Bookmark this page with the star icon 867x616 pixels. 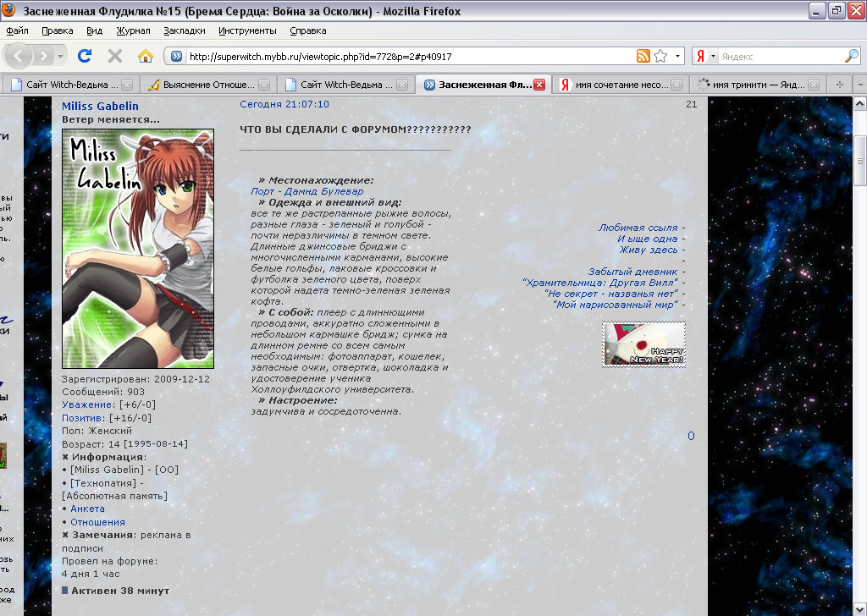coord(660,56)
